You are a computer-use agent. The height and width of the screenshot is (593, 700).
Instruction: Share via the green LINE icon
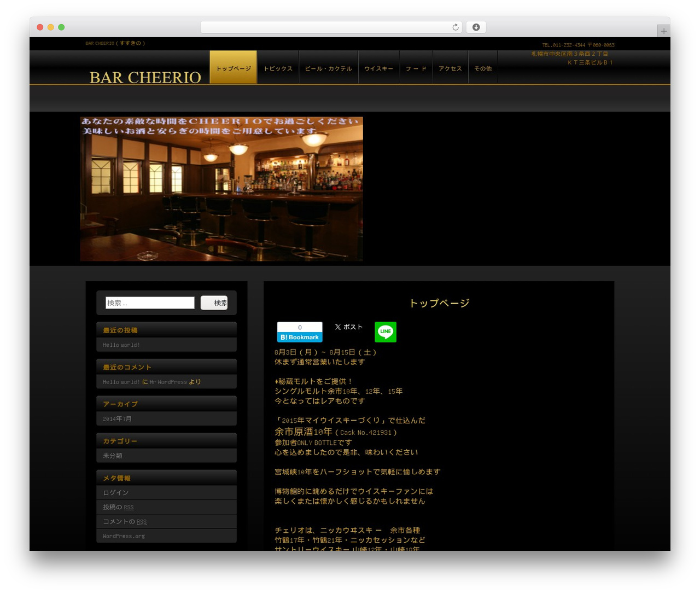(386, 332)
